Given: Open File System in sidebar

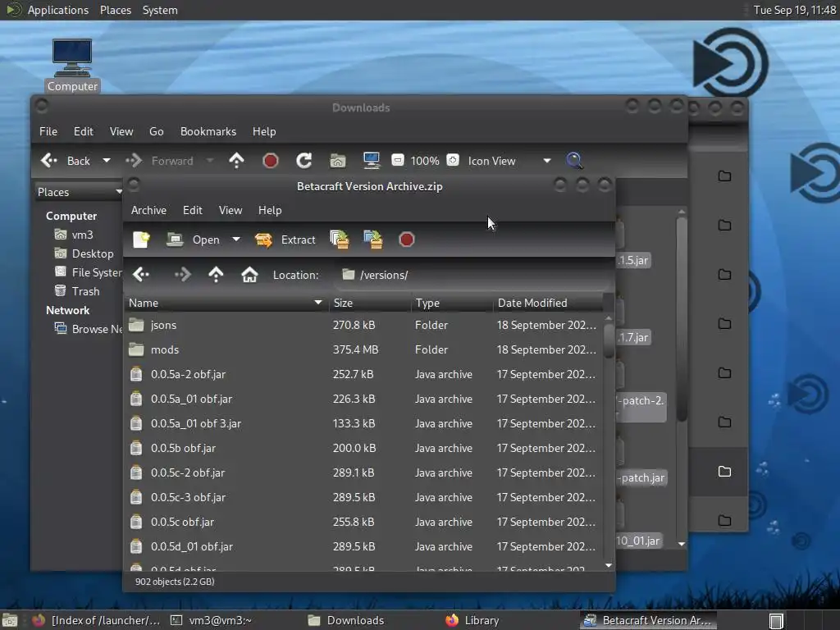Looking at the screenshot, I should pos(89,272).
